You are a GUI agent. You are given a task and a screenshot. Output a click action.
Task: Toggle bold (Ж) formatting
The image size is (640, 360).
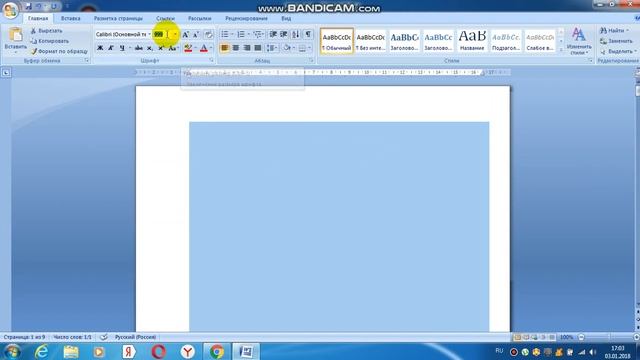point(100,48)
